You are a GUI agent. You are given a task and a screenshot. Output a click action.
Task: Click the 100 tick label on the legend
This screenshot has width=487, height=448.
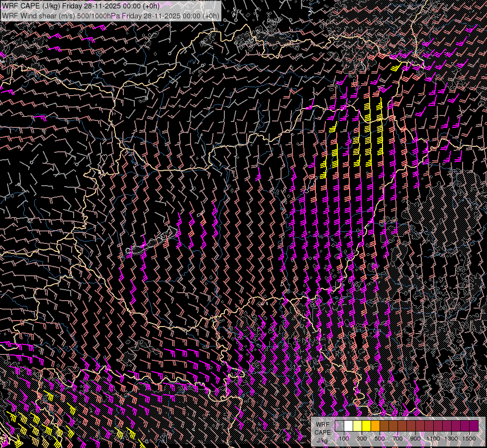(344, 439)
